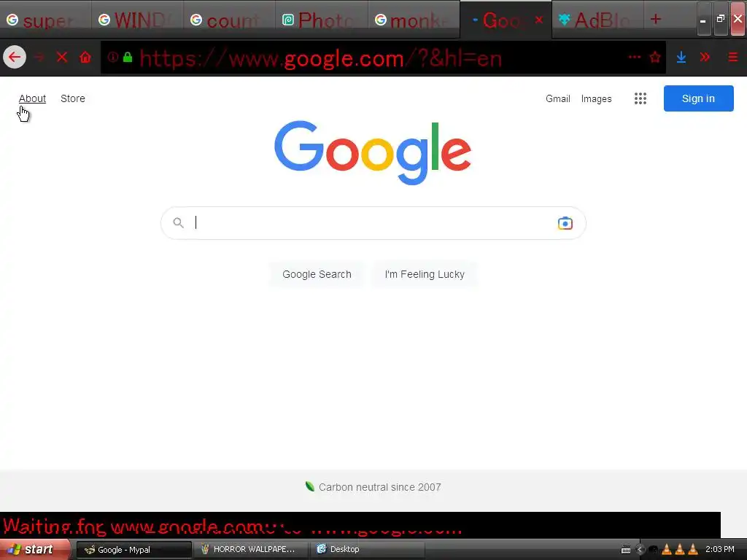Click the taskbar clock showing 2:03 PM
This screenshot has height=560, width=747.
[x=720, y=550]
